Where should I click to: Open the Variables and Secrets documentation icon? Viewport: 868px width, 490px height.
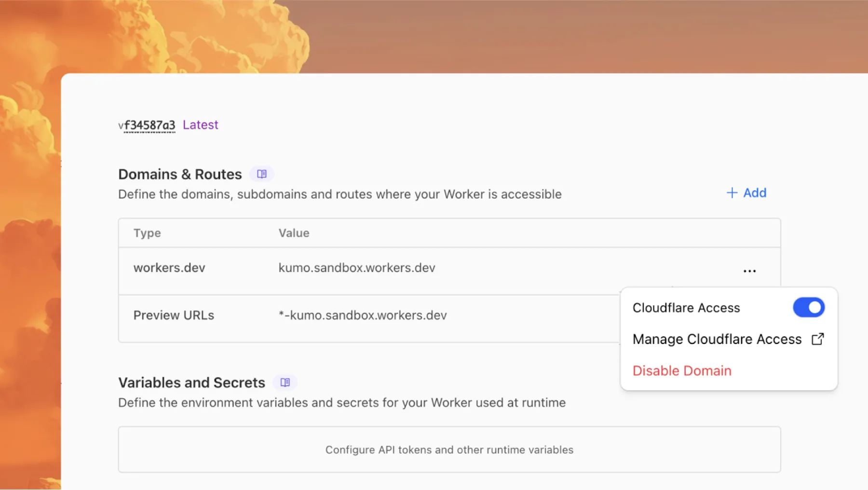click(285, 382)
